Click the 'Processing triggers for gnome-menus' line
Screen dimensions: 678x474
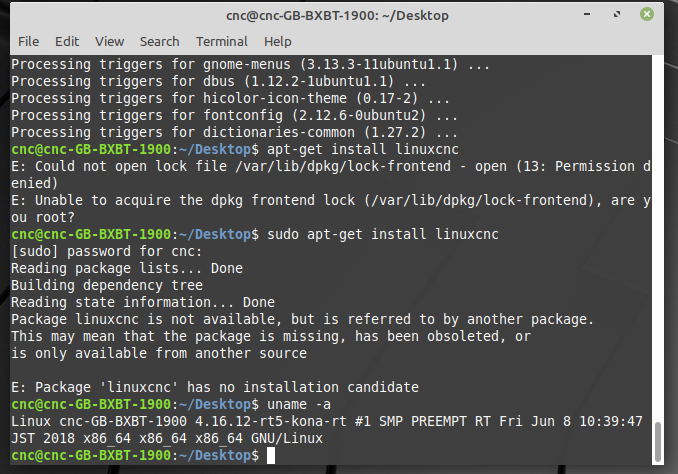[250, 64]
